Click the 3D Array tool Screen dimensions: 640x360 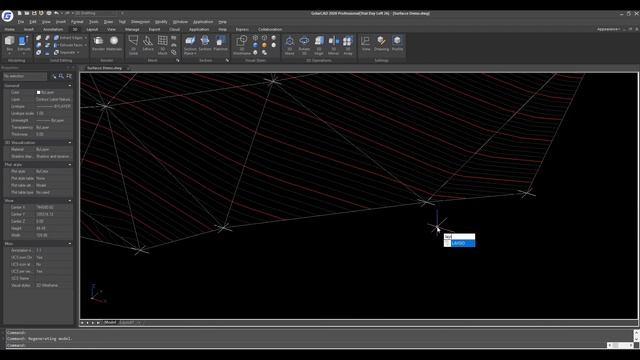(348, 45)
